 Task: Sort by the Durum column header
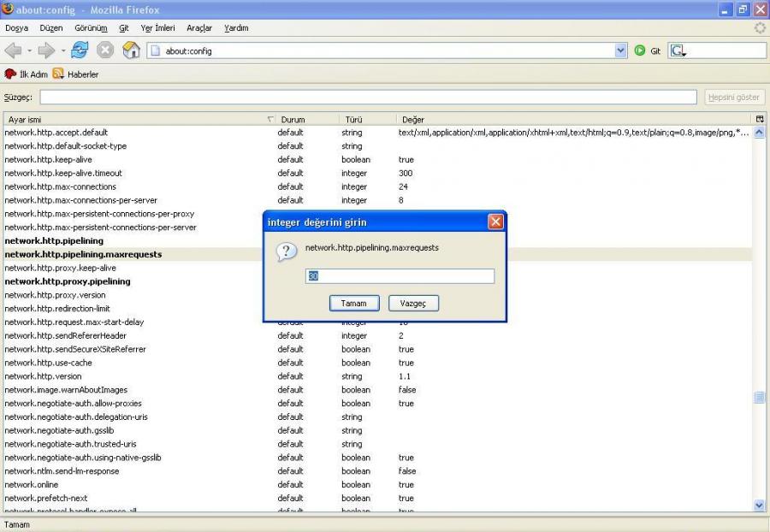307,119
